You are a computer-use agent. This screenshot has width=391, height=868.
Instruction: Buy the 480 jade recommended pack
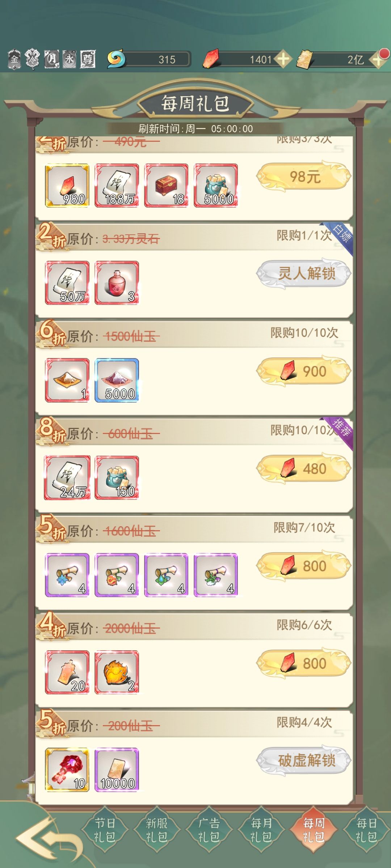click(304, 468)
